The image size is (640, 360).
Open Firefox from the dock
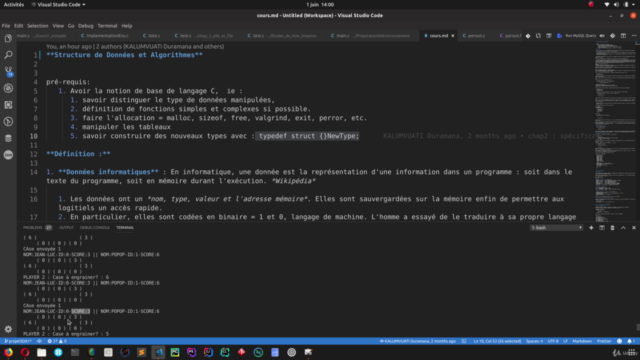(x=8, y=352)
